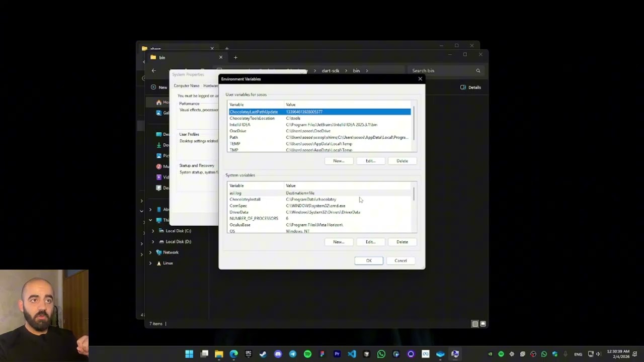Select the NUMBER_OF_PROCESSORS system variable

[319, 218]
